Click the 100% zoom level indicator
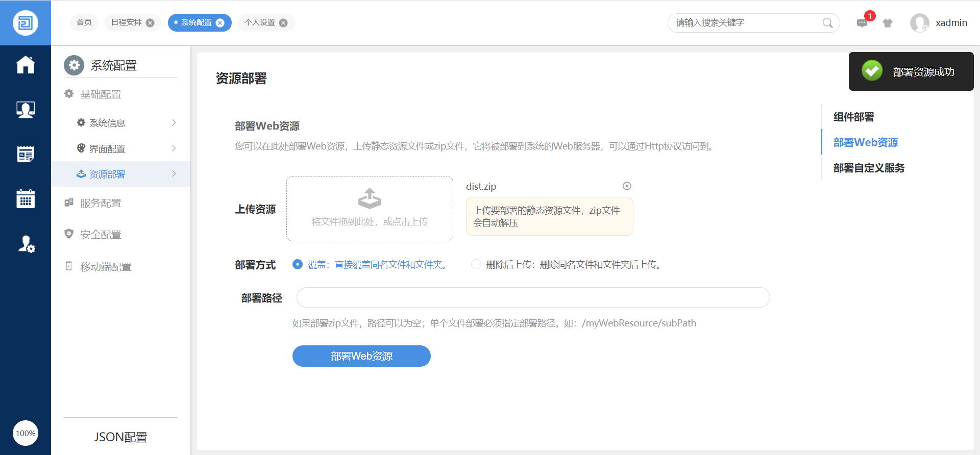The width and height of the screenshot is (980, 455). (x=26, y=433)
